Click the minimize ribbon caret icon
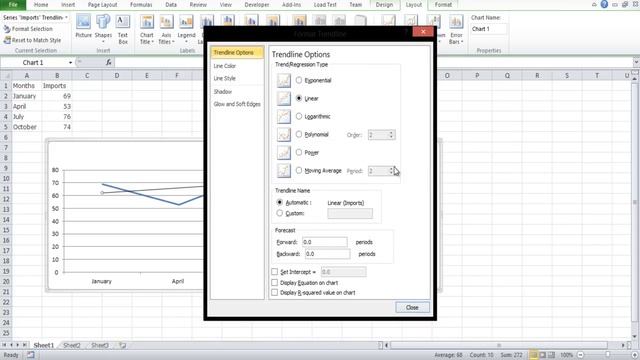The height and width of the screenshot is (360, 640). [594, 4]
